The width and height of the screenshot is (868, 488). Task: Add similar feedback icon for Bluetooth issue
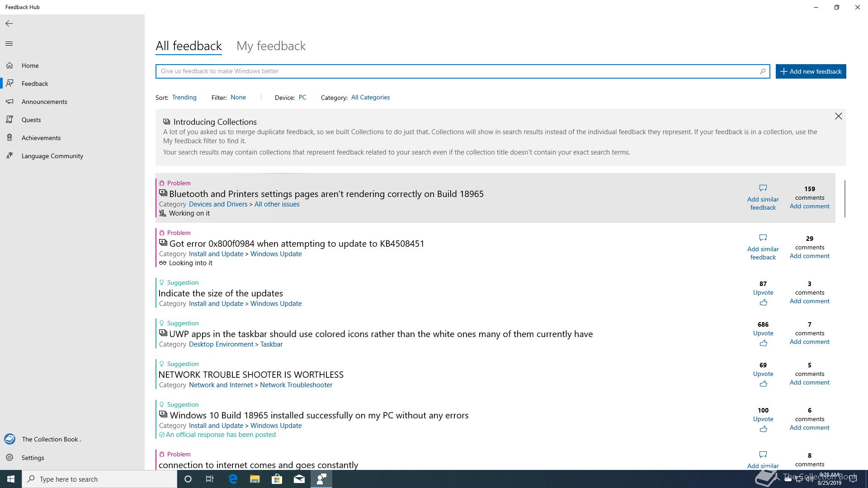tap(763, 188)
